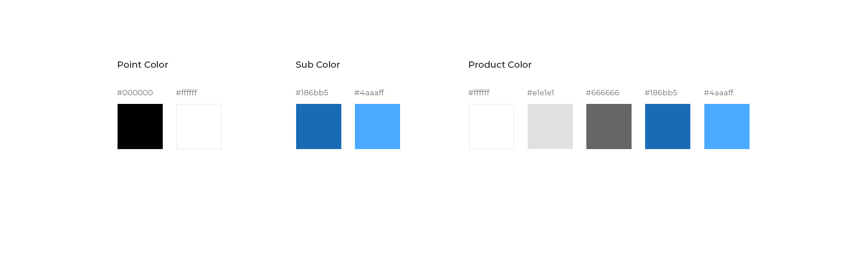Click the Sub Color heading
The width and height of the screenshot is (868, 253).
(x=318, y=65)
